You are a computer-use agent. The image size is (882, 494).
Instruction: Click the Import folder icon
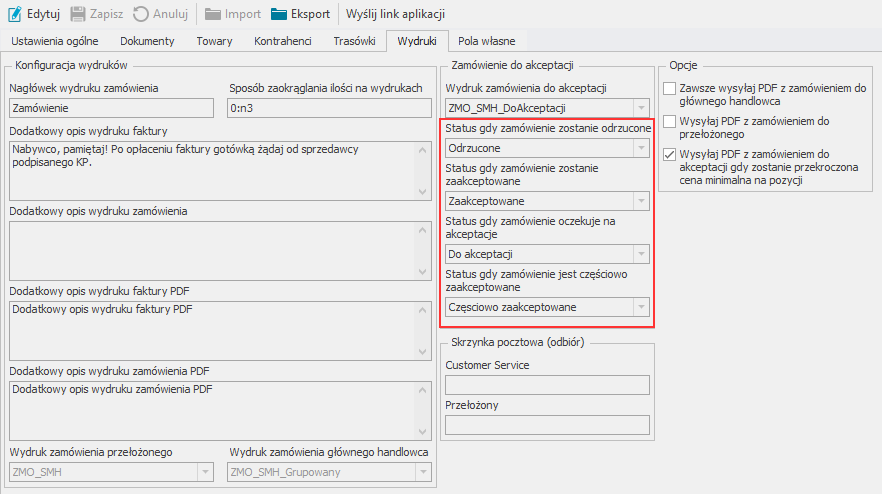213,14
